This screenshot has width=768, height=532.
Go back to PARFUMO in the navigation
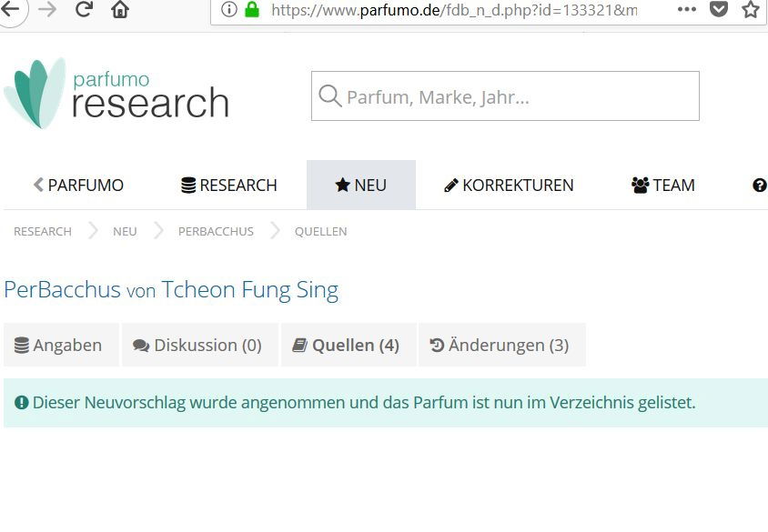(78, 185)
